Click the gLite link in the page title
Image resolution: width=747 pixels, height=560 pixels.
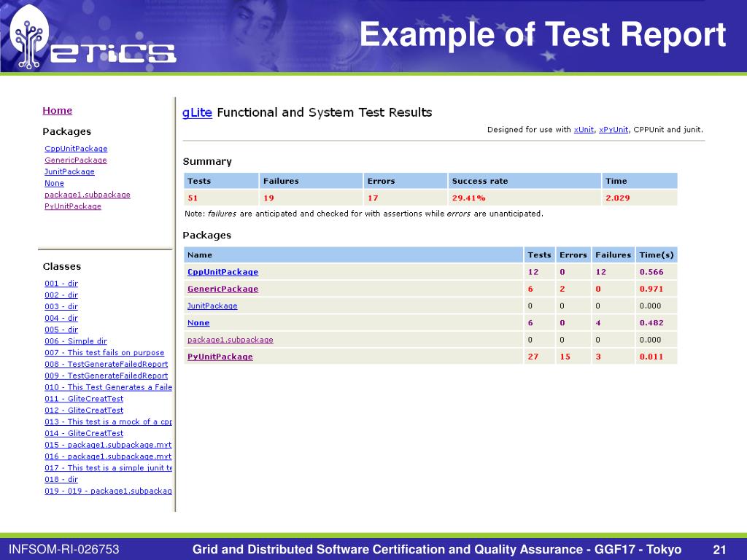(x=197, y=112)
